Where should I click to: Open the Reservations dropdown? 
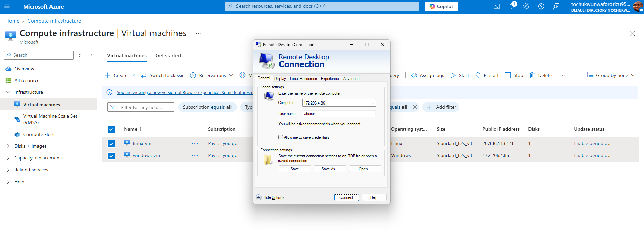click(x=212, y=75)
